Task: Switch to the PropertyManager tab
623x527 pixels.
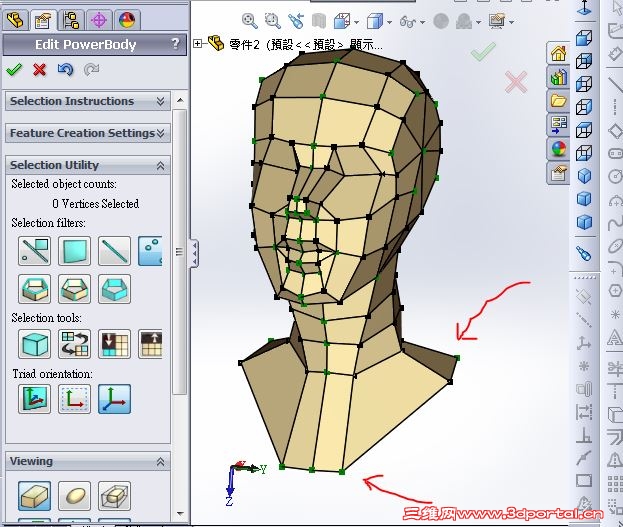Action: click(x=43, y=20)
